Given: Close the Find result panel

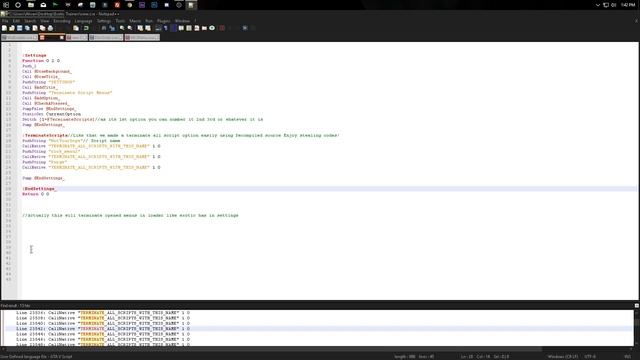Looking at the screenshot, I should click(x=636, y=305).
